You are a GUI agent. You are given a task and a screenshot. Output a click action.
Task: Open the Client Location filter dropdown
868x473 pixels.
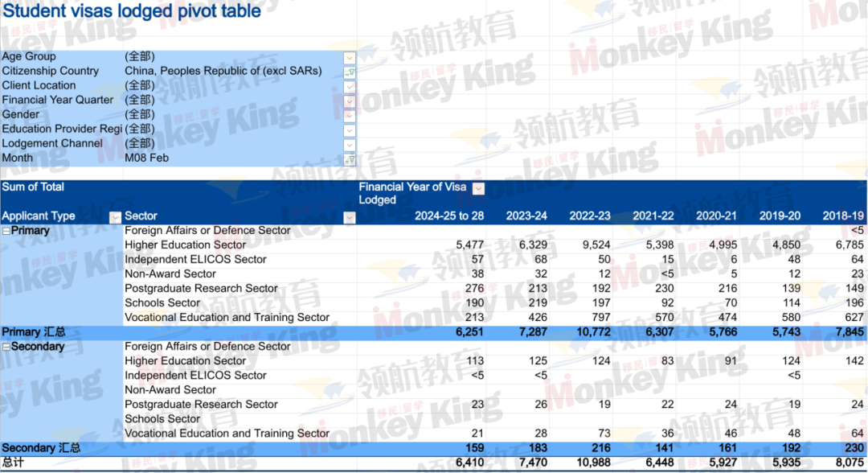pos(350,86)
